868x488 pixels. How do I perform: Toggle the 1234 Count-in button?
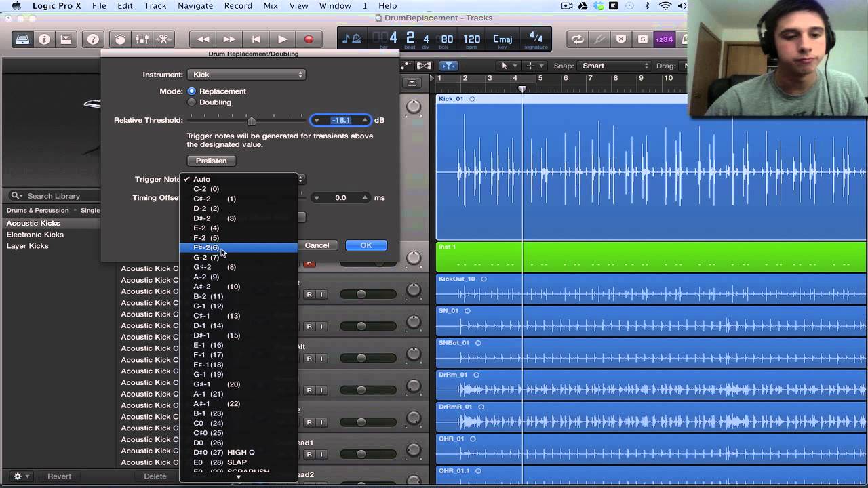point(664,39)
